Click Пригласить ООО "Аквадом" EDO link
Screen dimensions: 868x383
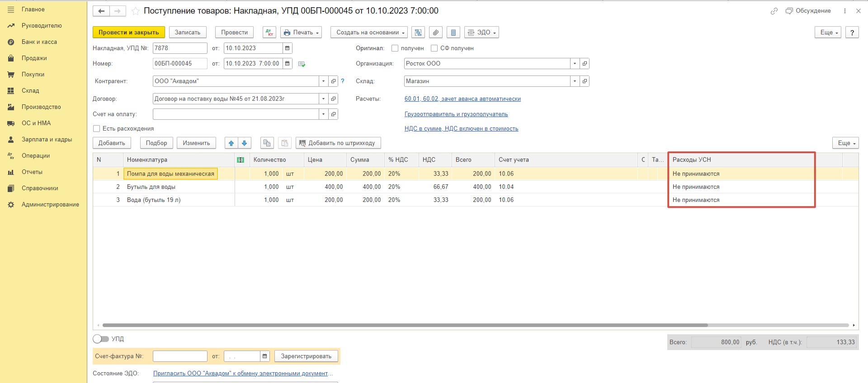[243, 374]
